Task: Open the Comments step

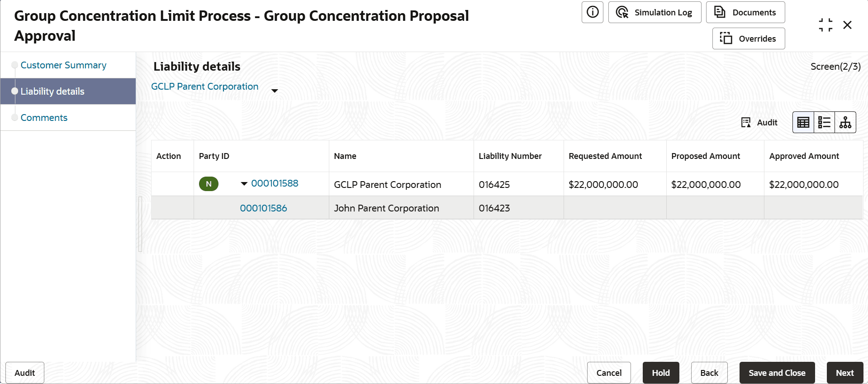Action: pyautogui.click(x=44, y=118)
